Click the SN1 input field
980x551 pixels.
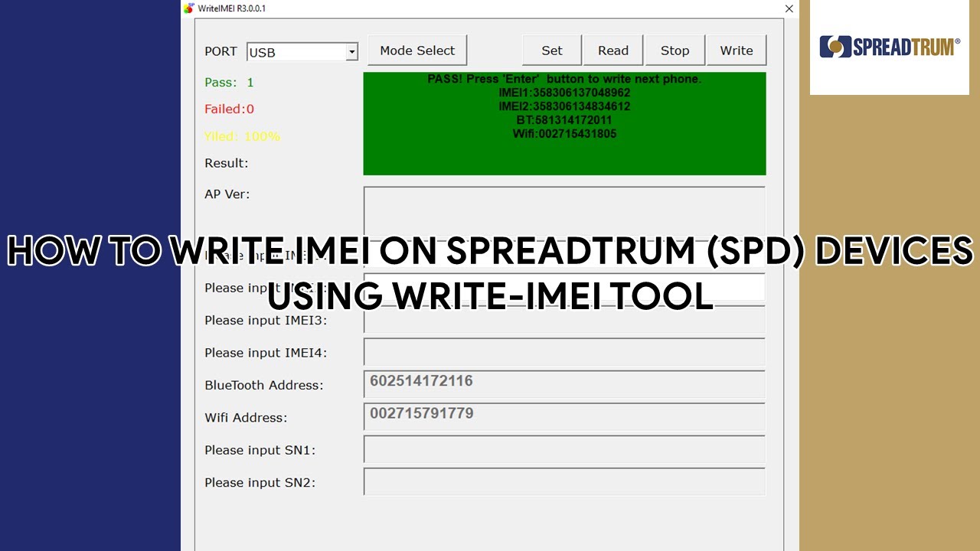click(x=564, y=449)
